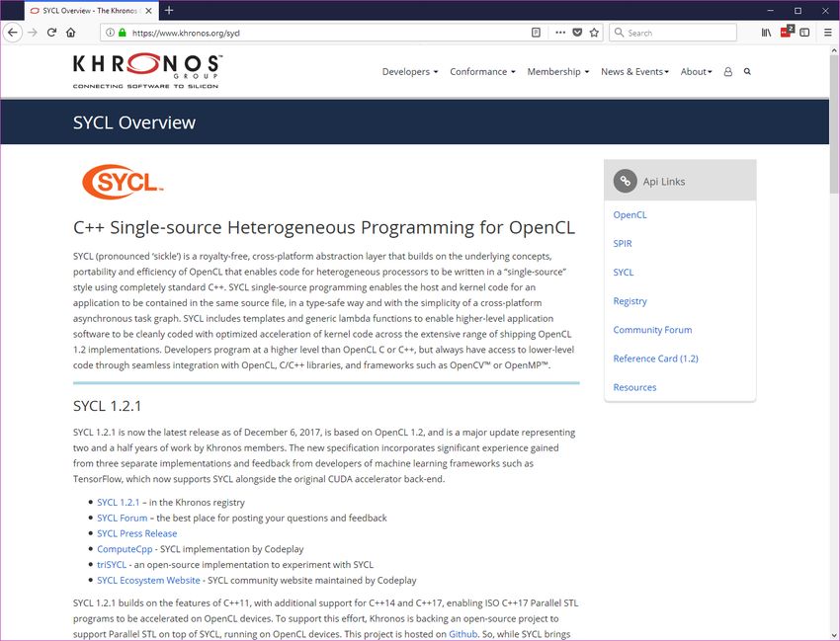This screenshot has width=840, height=641.
Task: Close the SYCL Overview tab
Action: coord(149,10)
